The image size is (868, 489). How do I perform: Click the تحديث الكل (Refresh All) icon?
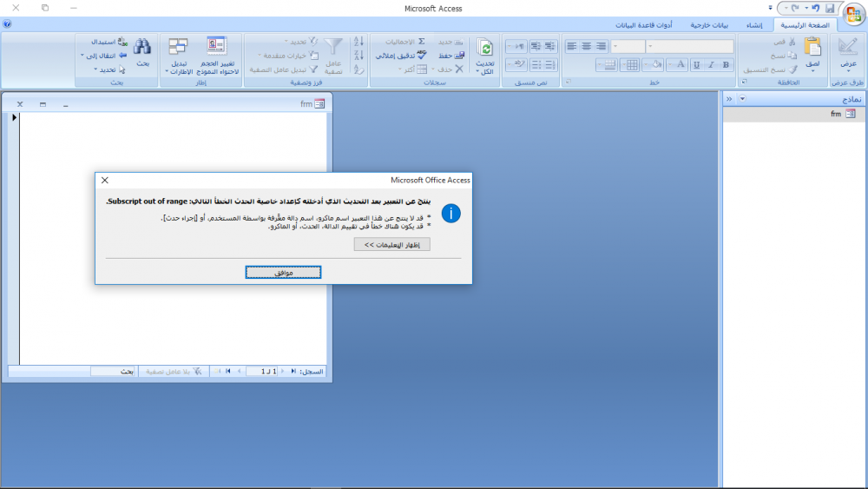pyautogui.click(x=485, y=48)
